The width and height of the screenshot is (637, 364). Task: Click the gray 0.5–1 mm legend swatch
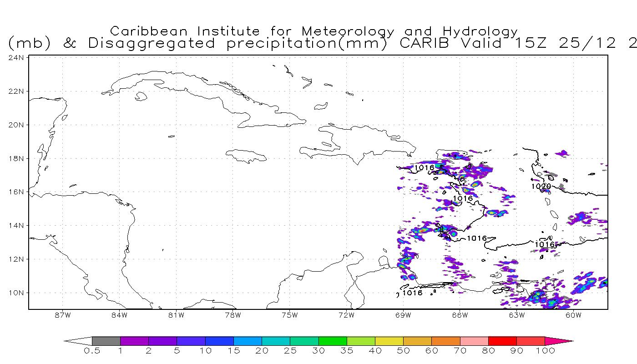point(106,341)
